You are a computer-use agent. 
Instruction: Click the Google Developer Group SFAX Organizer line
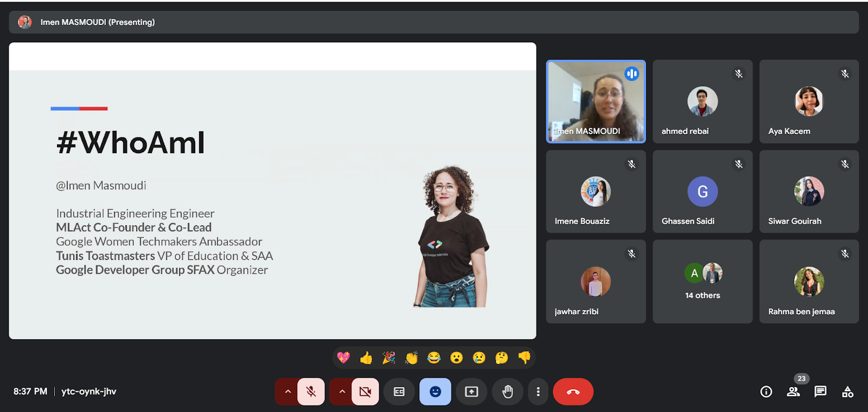coord(162,270)
